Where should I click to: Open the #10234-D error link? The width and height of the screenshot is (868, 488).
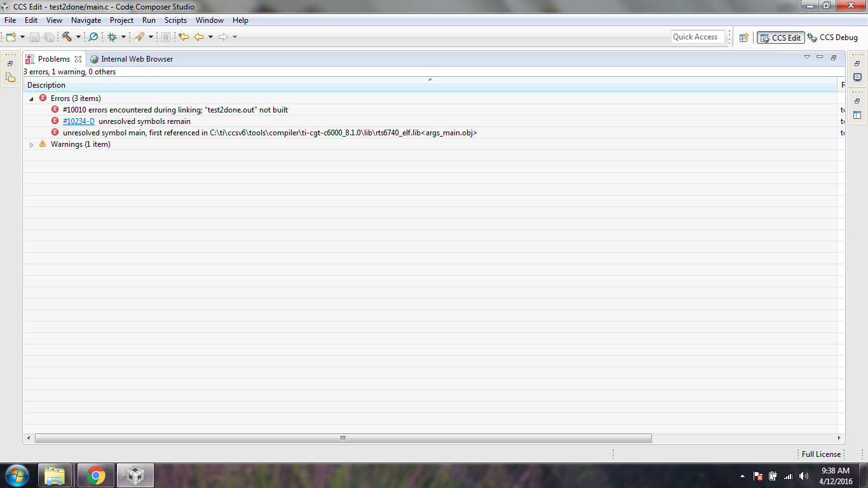(79, 121)
